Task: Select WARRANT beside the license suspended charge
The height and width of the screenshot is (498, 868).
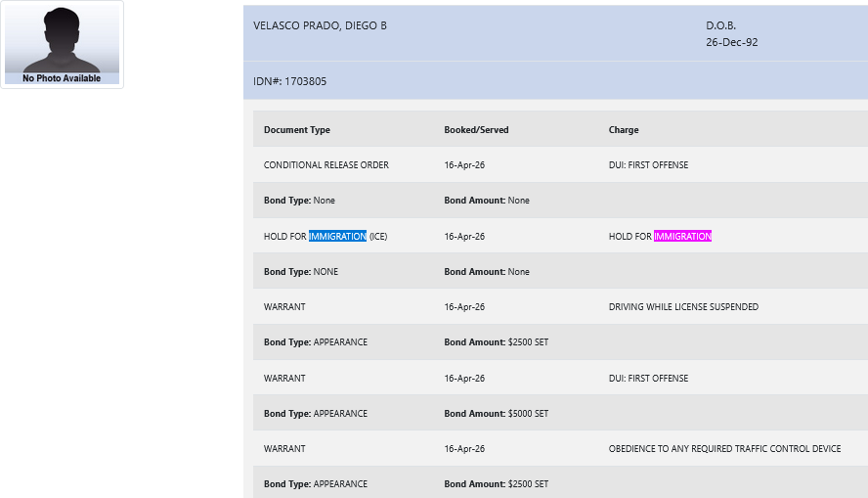Action: tap(284, 307)
